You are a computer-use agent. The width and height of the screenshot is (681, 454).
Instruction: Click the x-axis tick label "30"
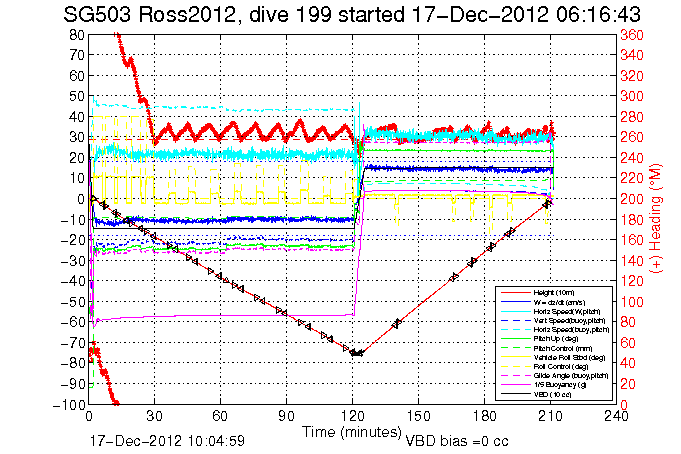(x=155, y=416)
